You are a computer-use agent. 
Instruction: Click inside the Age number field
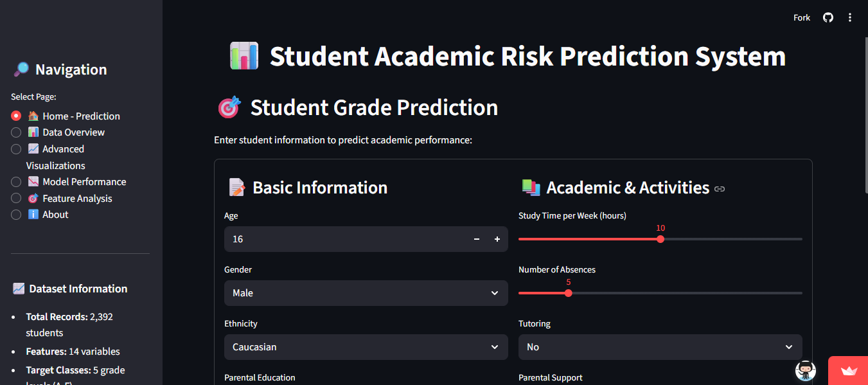pos(344,239)
